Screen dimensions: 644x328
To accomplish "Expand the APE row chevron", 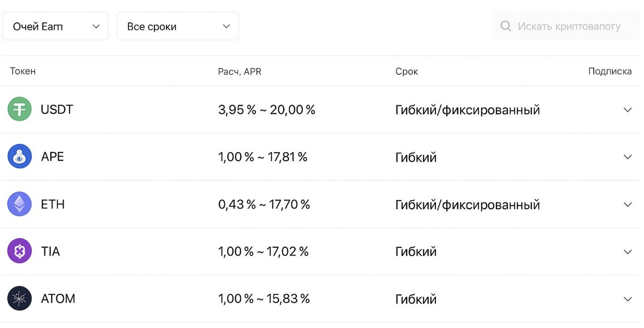I will pos(627,157).
